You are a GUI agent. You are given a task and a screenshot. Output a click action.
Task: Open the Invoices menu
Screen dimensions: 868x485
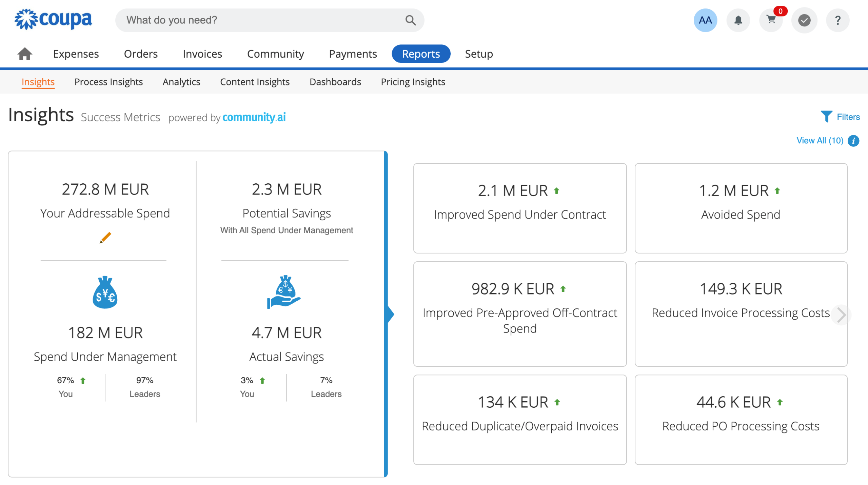pyautogui.click(x=202, y=54)
